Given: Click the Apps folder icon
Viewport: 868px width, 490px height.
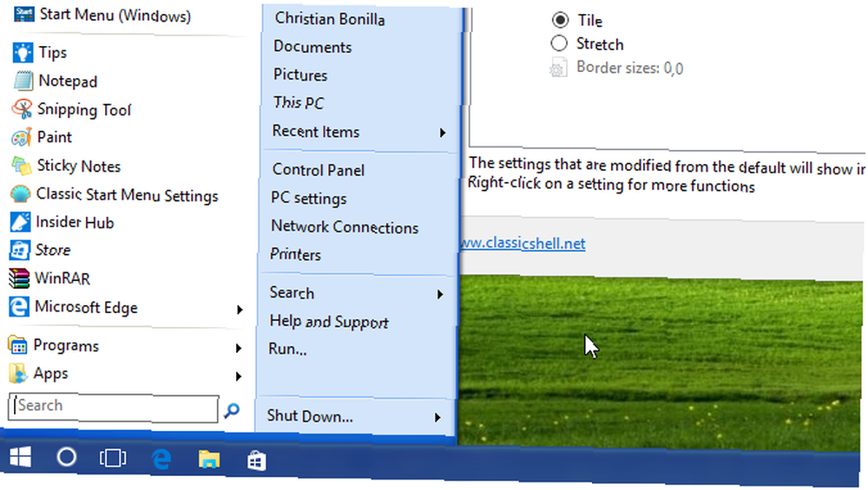Looking at the screenshot, I should click(x=17, y=373).
